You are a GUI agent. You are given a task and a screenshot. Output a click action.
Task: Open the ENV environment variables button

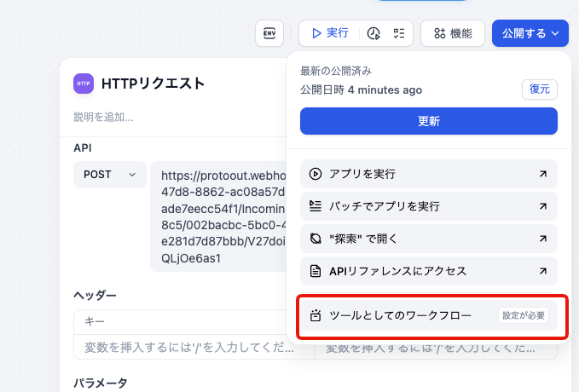point(269,33)
